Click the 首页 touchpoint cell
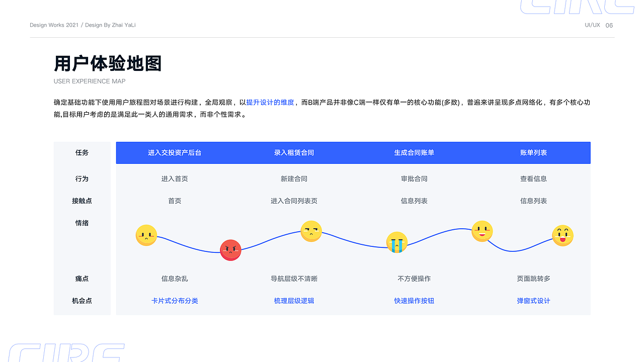Viewport: 644px width, 362px height. click(175, 201)
